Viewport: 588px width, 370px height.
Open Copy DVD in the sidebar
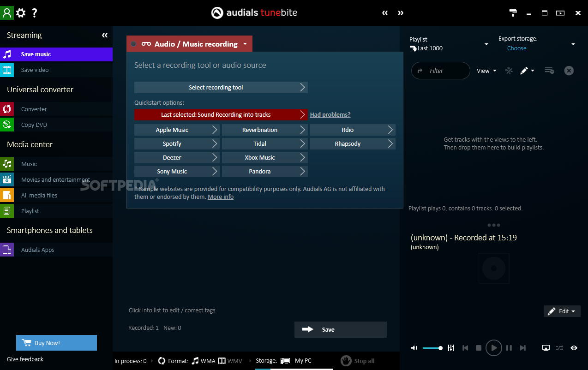click(56, 125)
